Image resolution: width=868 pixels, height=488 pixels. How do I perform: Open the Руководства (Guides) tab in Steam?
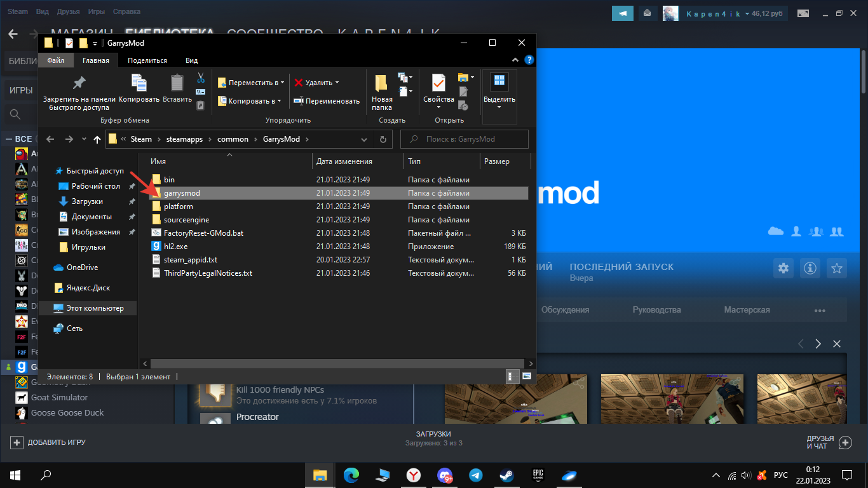(656, 310)
